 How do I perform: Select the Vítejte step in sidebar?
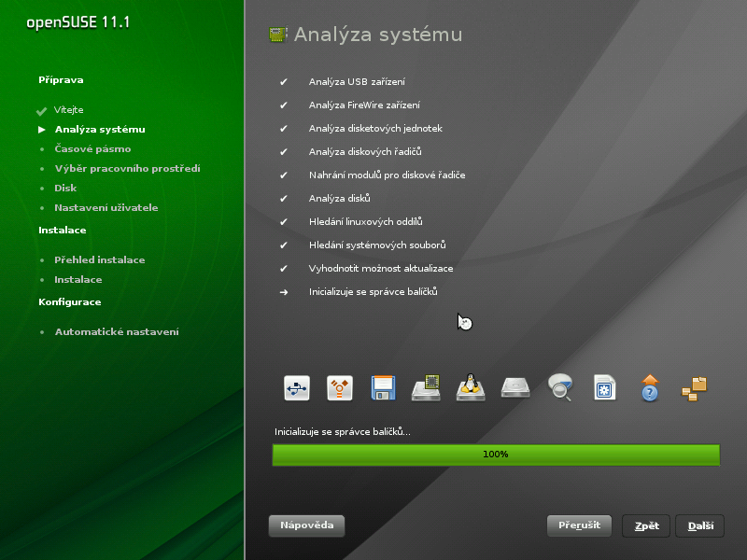click(x=68, y=110)
